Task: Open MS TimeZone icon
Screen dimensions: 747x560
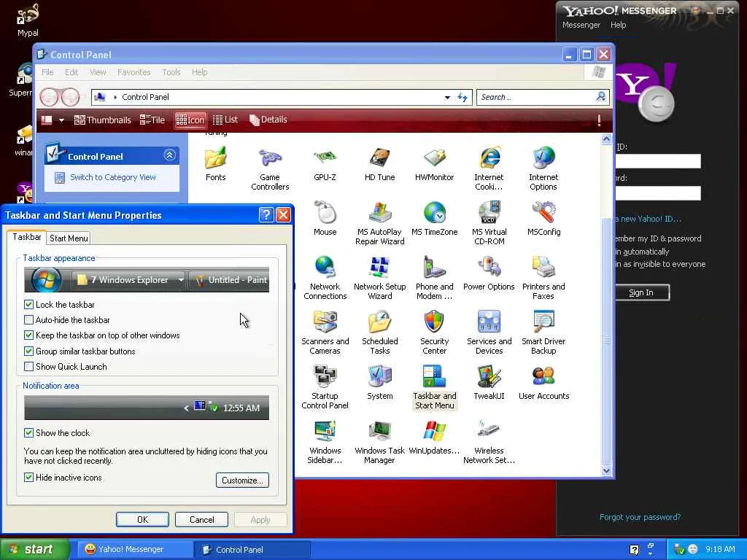Action: click(x=435, y=219)
